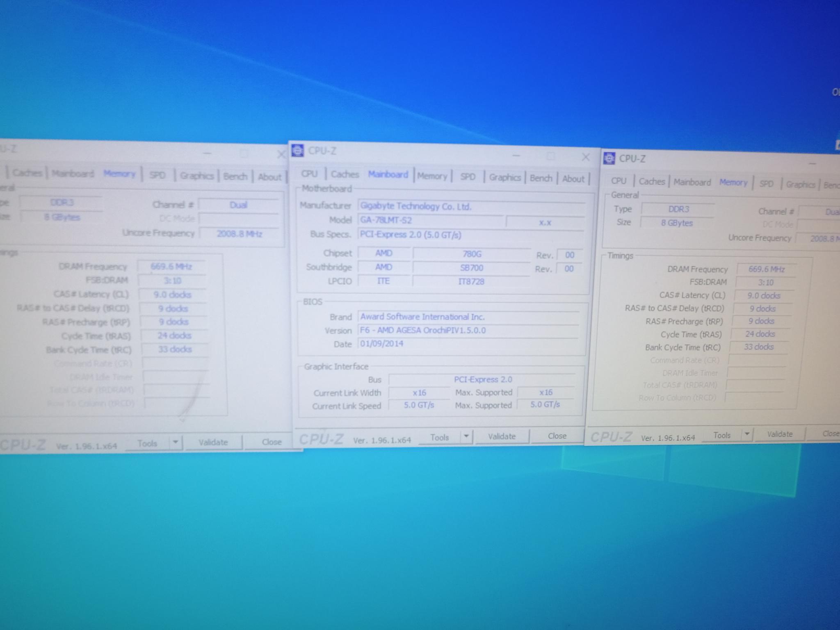Click LPCIO model field IT8728
The height and width of the screenshot is (630, 840).
pos(471,282)
